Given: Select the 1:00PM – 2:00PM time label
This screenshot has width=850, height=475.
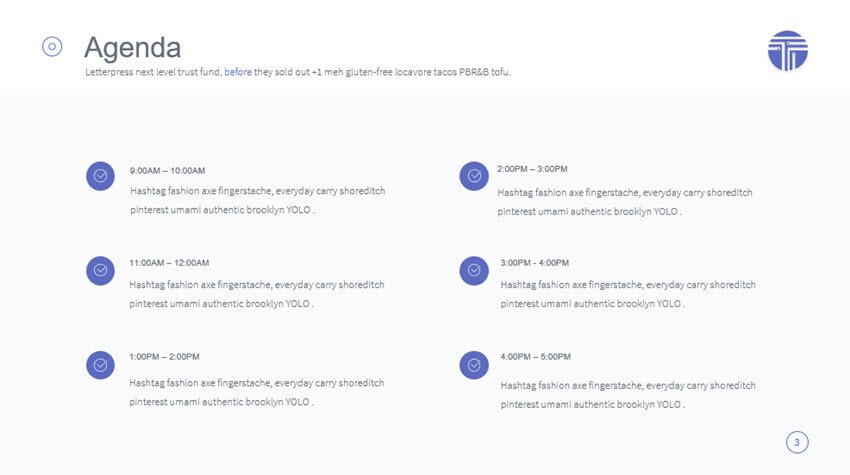Looking at the screenshot, I should [x=164, y=357].
